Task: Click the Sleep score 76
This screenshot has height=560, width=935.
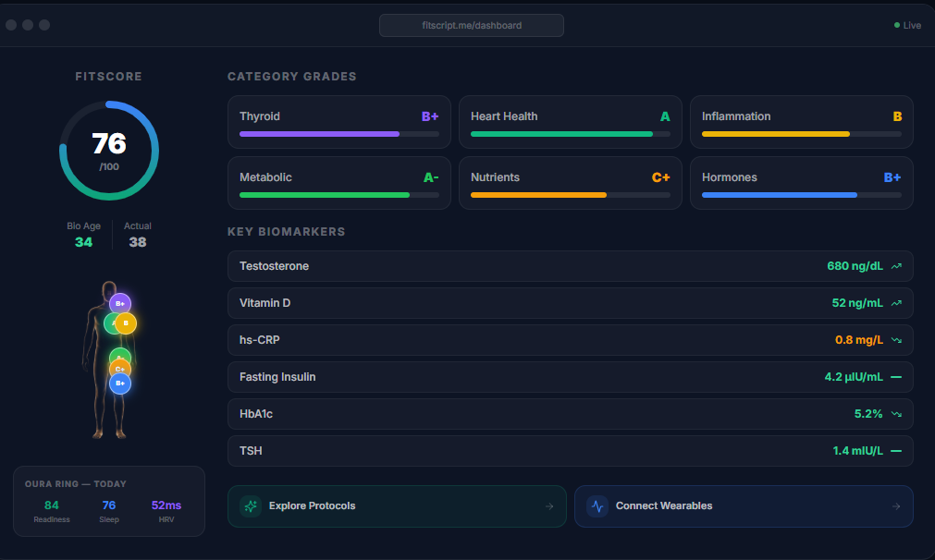Action: coord(109,505)
